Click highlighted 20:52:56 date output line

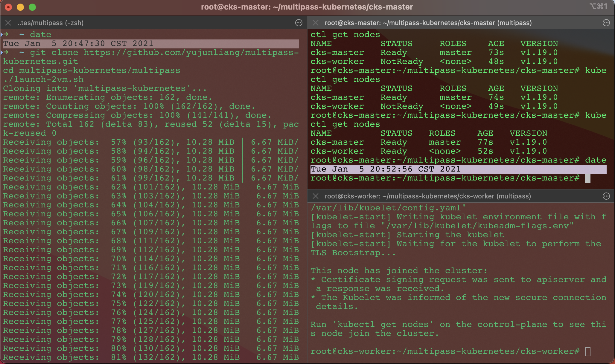pos(385,169)
